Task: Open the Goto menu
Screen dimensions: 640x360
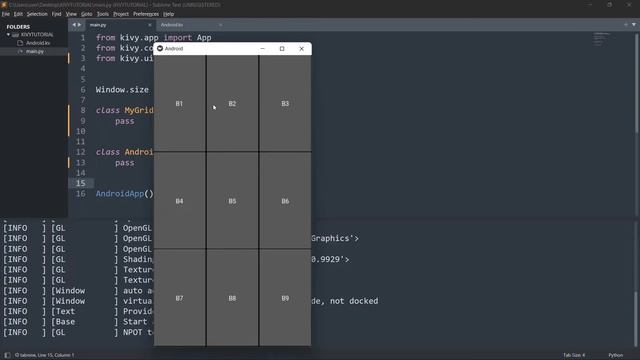Action: click(87, 14)
